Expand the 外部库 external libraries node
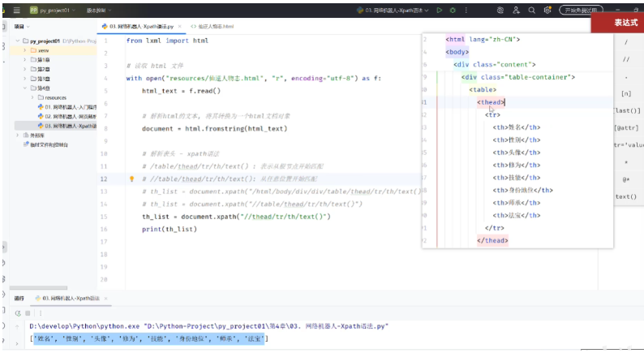 (x=18, y=136)
